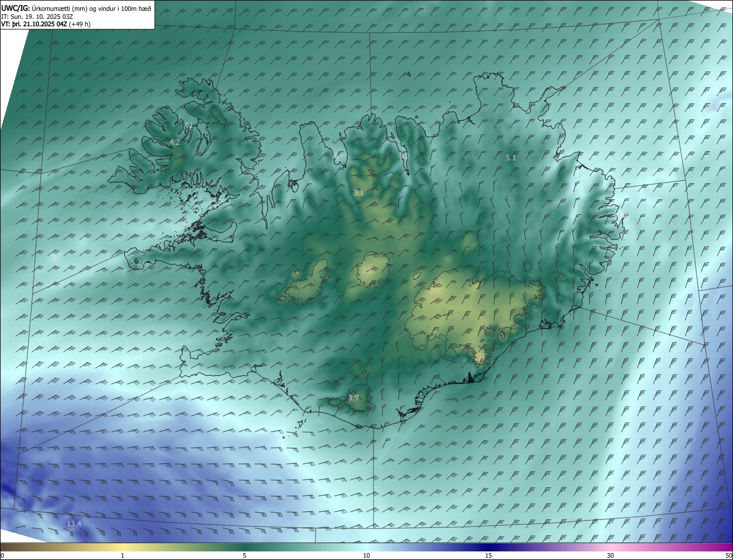Image resolution: width=733 pixels, height=560 pixels.
Task: Click the "UWC/IG: Úrkomumætti (mm)" title line
Action: pos(76,8)
